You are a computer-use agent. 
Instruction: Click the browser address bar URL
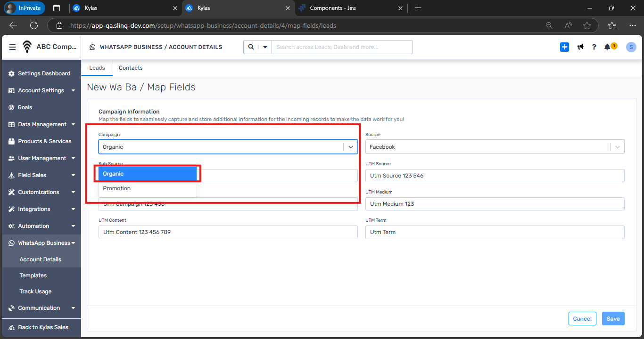tap(203, 25)
